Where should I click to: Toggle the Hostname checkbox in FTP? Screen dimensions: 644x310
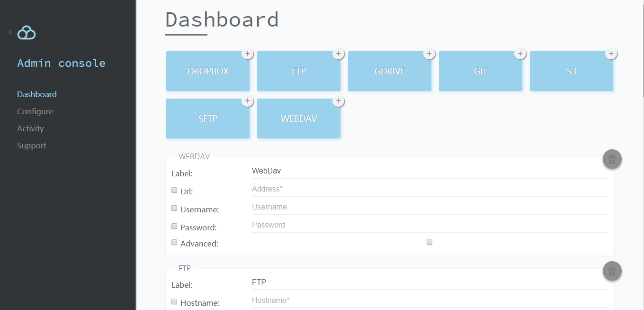click(174, 301)
